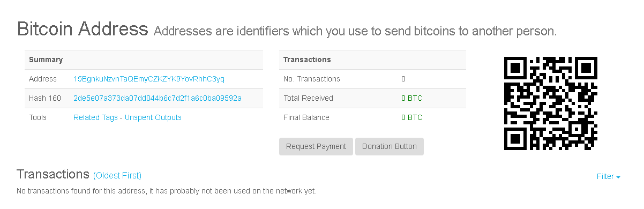644x209 pixels.
Task: Open the Related Tags link
Action: coord(95,117)
